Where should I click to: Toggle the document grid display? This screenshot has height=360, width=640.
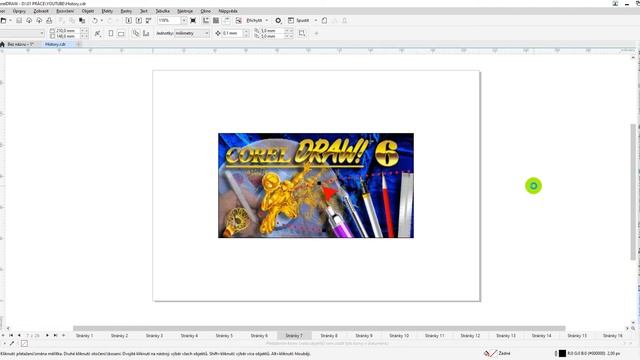tap(216, 20)
